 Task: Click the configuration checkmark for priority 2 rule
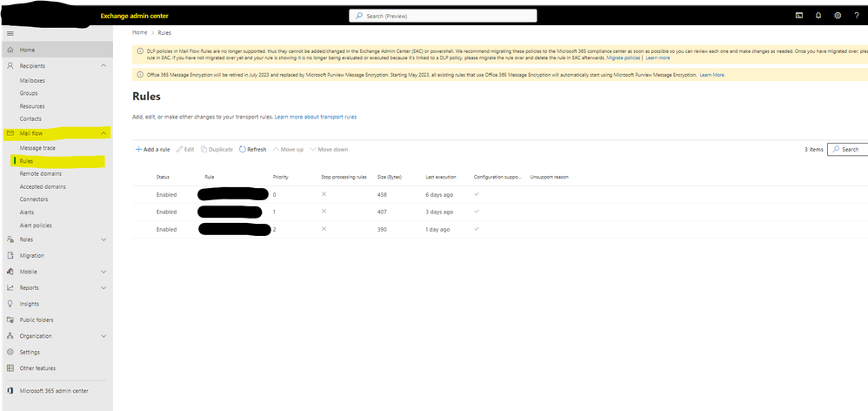click(x=477, y=229)
